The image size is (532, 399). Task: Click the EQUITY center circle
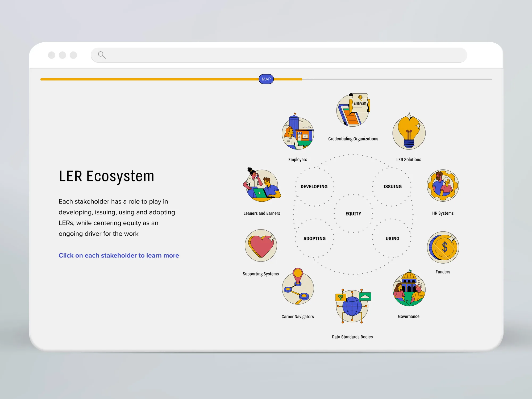tap(353, 214)
